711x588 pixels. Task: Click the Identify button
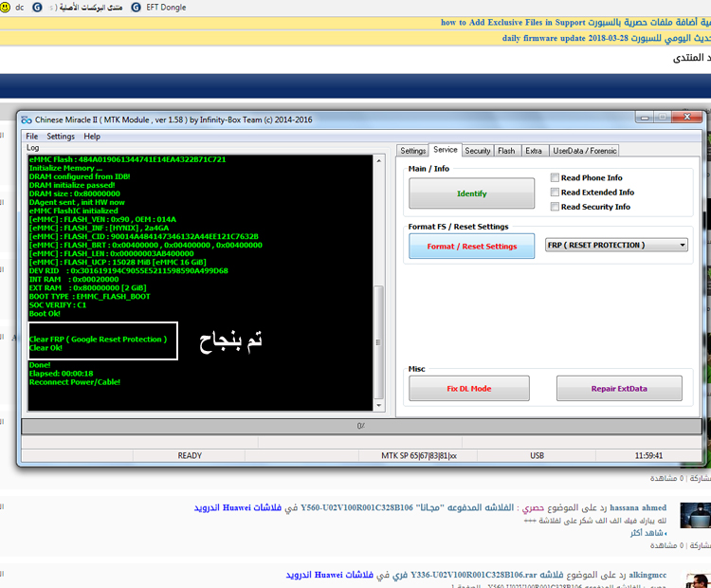tap(471, 193)
